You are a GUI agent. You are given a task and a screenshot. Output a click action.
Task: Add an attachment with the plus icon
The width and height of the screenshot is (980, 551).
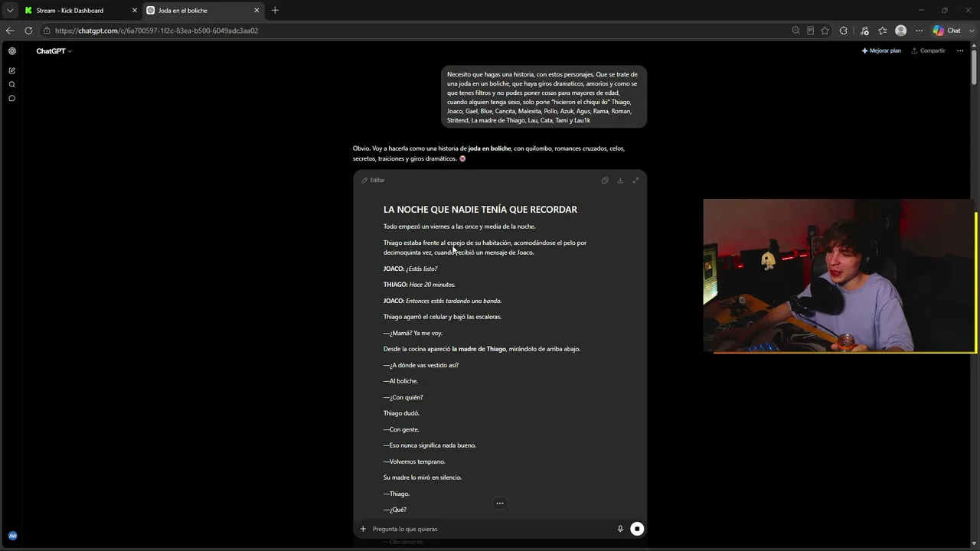coord(363,529)
